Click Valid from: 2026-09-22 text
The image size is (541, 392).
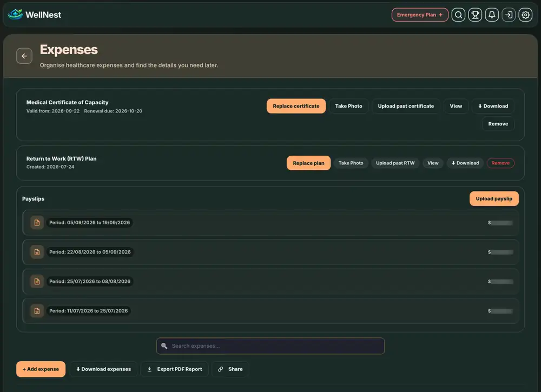pyautogui.click(x=53, y=111)
